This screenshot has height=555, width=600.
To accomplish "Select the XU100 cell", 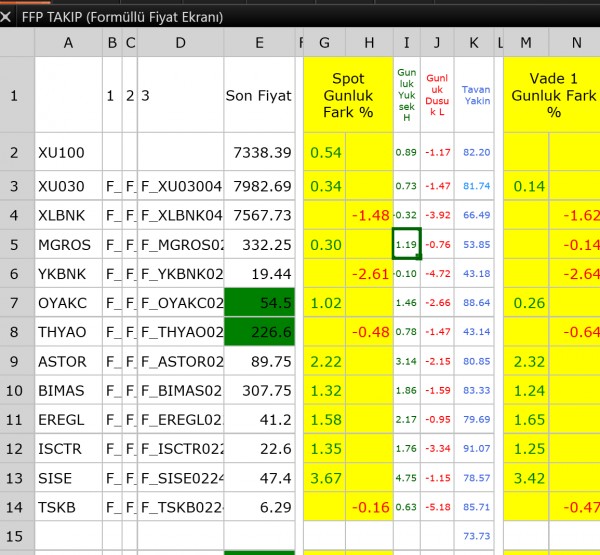I will click(68, 152).
